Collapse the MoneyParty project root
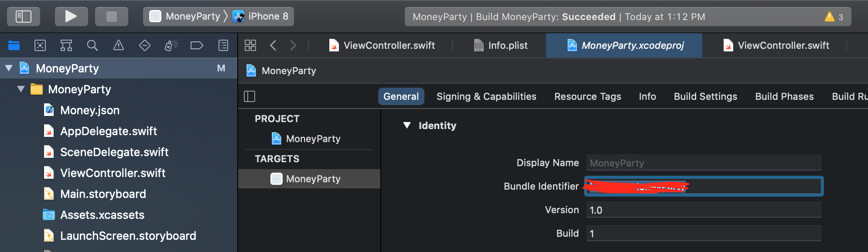Viewport: 868px width, 252px height. (9, 68)
